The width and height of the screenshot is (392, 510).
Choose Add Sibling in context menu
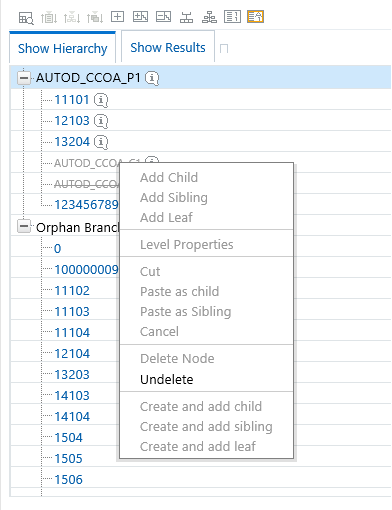(174, 197)
